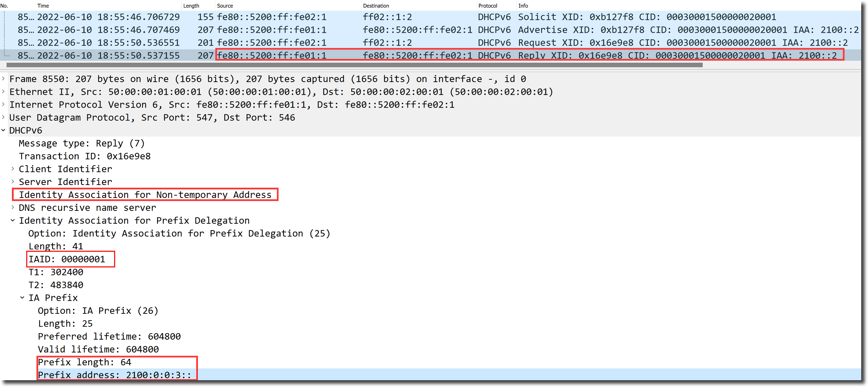The width and height of the screenshot is (868, 387).
Task: Select the Prefix address 2100:0:0:3:: field
Action: point(114,375)
